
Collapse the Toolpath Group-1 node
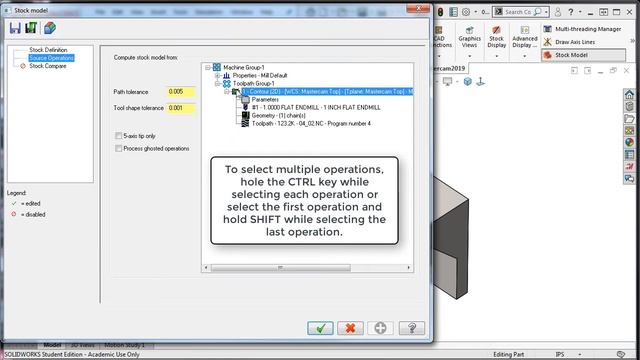click(218, 84)
